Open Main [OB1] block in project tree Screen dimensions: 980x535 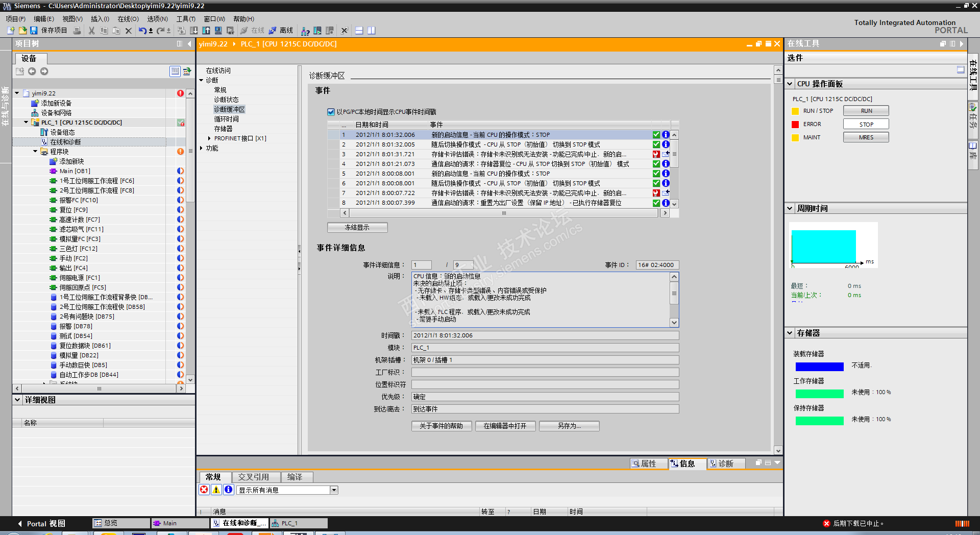pyautogui.click(x=75, y=171)
